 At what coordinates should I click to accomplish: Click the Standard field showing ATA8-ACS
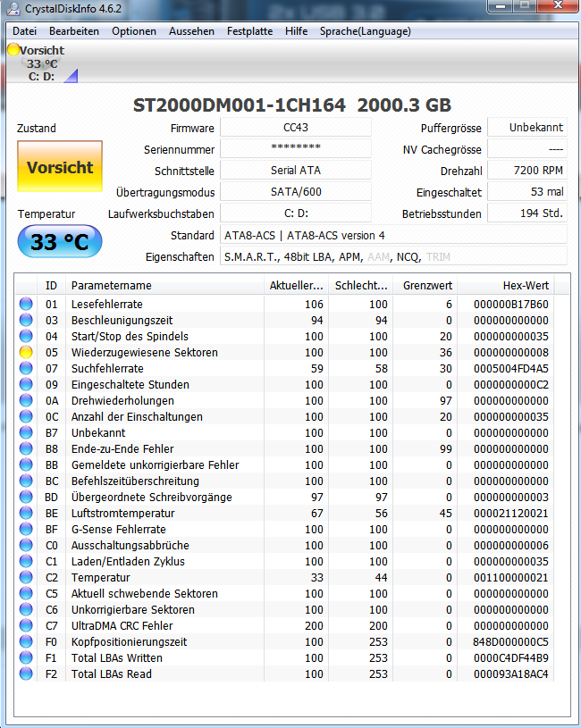coord(393,235)
